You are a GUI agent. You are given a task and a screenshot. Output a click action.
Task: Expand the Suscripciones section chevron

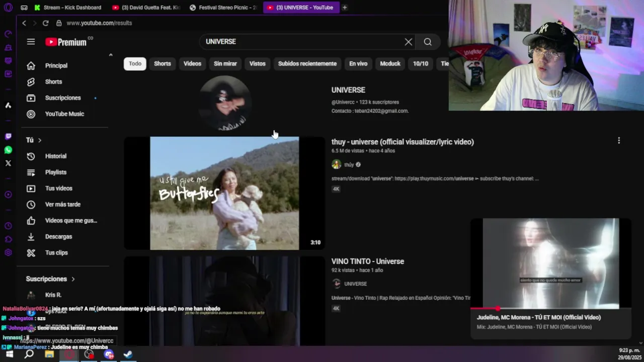[x=73, y=279]
